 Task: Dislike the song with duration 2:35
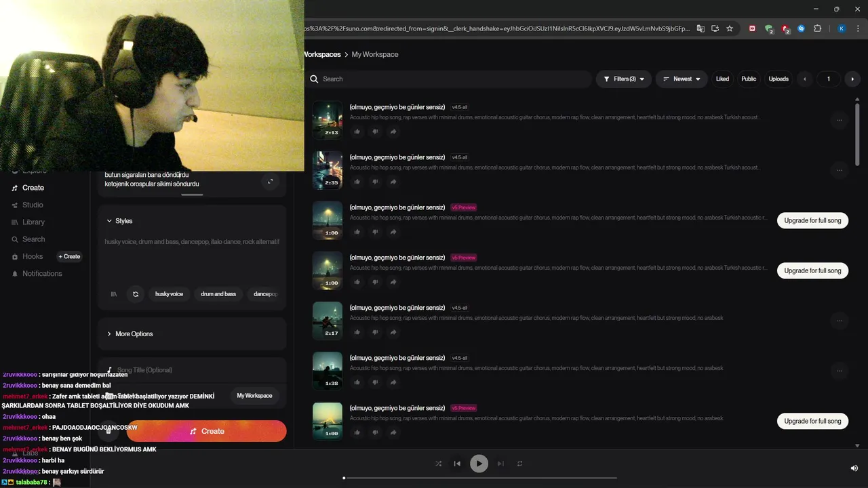click(x=375, y=182)
